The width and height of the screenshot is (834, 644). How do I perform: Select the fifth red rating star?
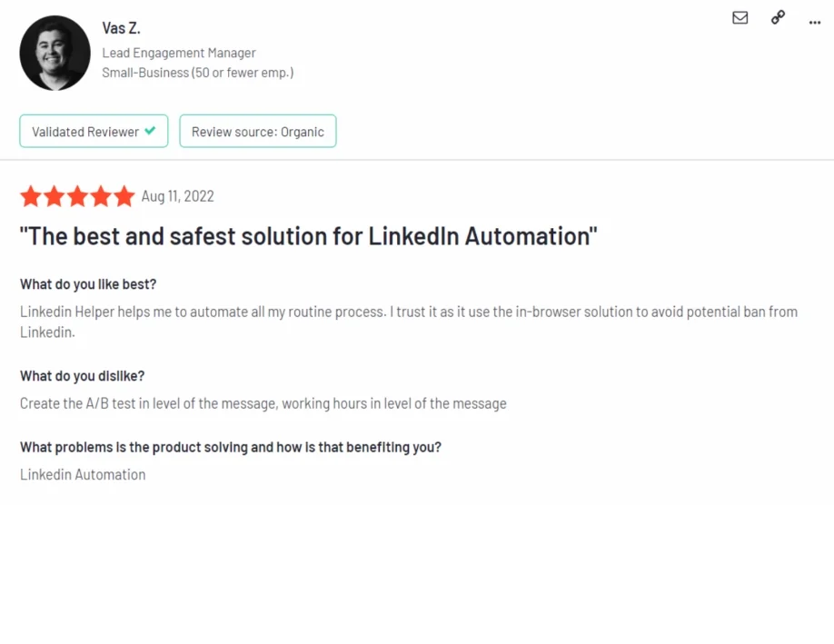(x=124, y=195)
